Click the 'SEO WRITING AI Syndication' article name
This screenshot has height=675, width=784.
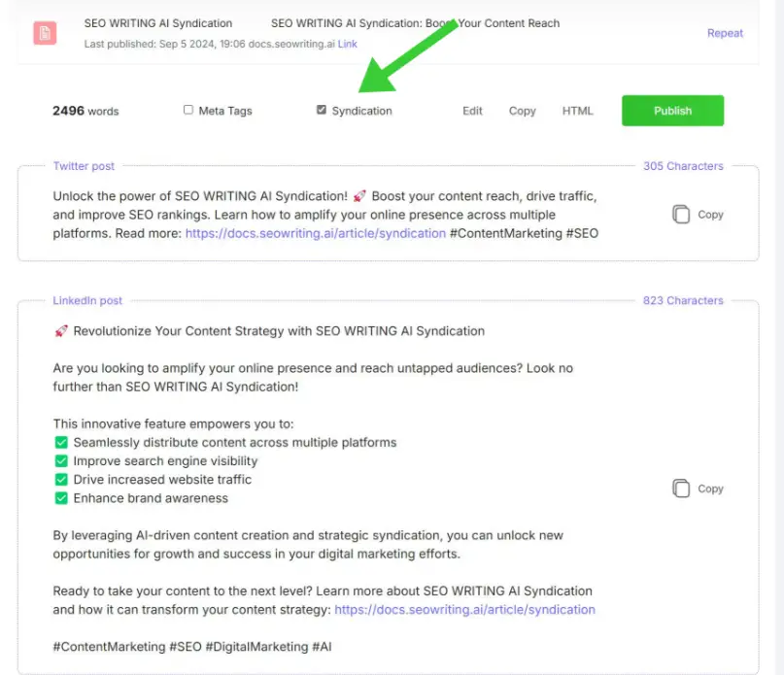tap(158, 23)
